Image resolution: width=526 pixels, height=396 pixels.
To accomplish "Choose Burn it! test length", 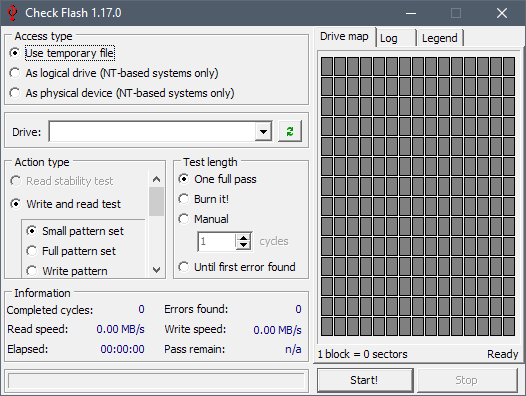I will 203,199.
